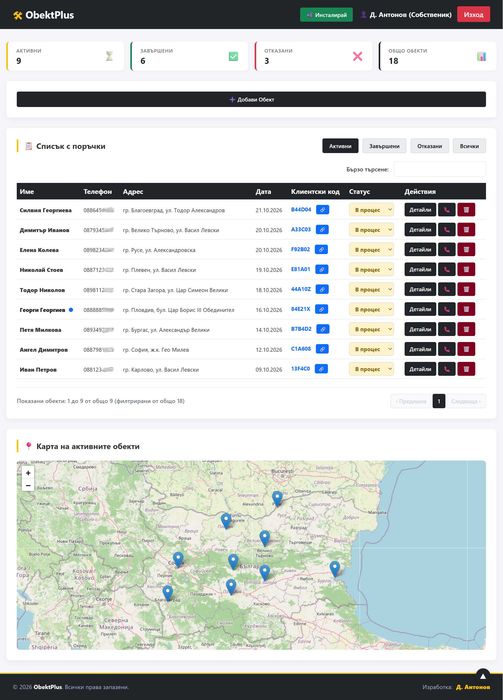
Task: Log out with the Изход button
Action: click(474, 15)
